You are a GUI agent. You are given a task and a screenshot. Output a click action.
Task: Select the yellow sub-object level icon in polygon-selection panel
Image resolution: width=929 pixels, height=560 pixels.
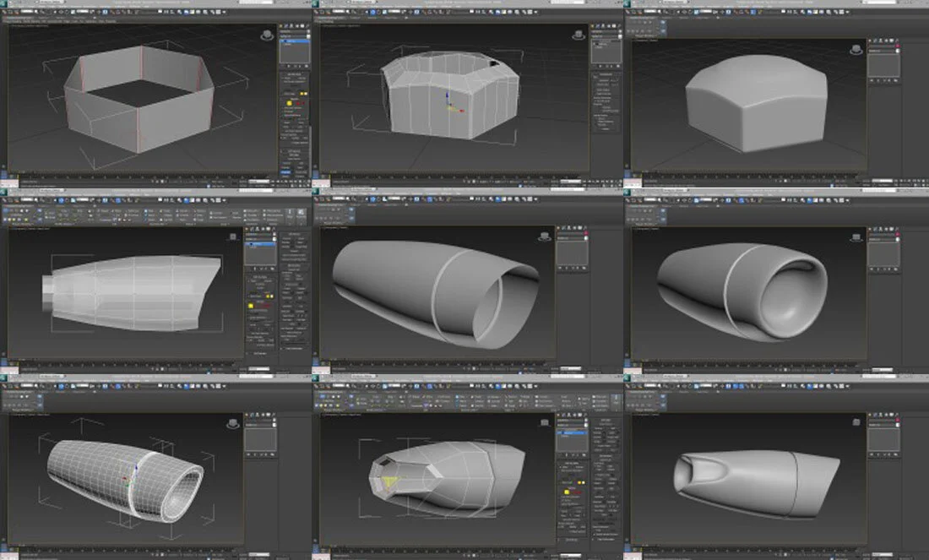567,492
